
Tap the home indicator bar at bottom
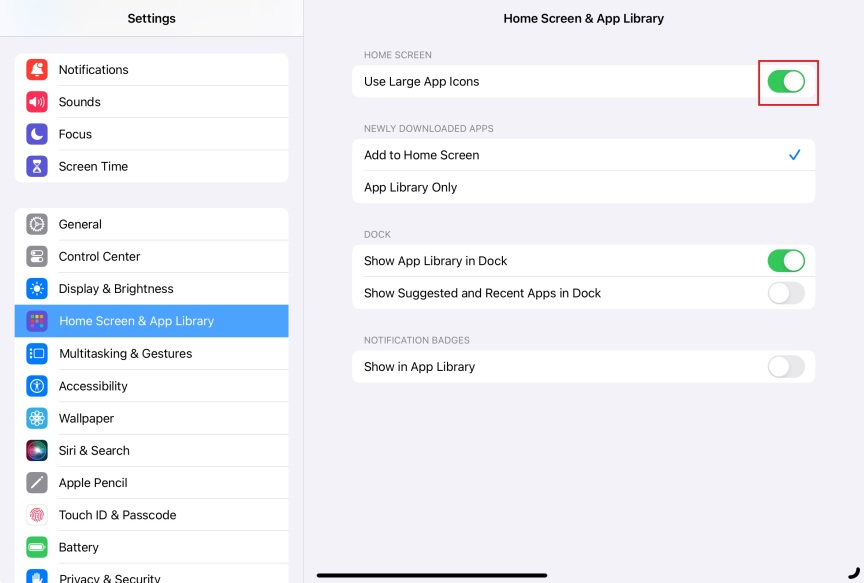click(x=432, y=575)
